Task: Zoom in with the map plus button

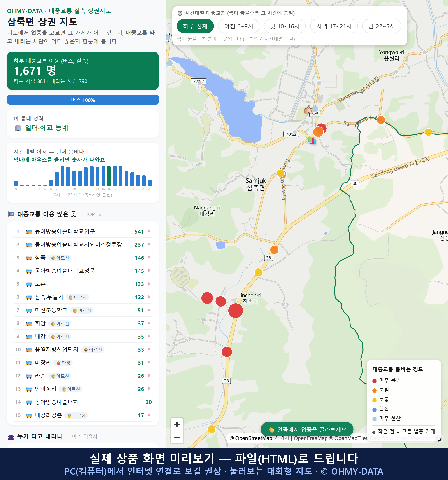Action: tap(177, 424)
